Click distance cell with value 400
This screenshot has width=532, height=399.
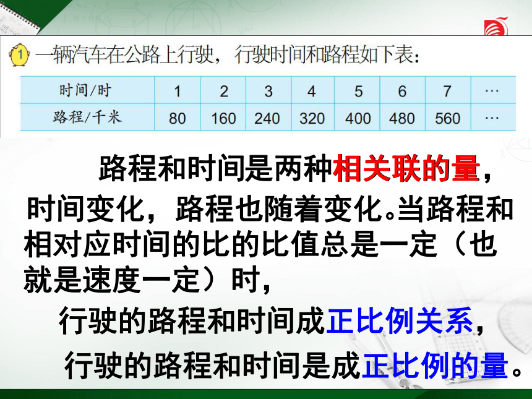click(358, 118)
